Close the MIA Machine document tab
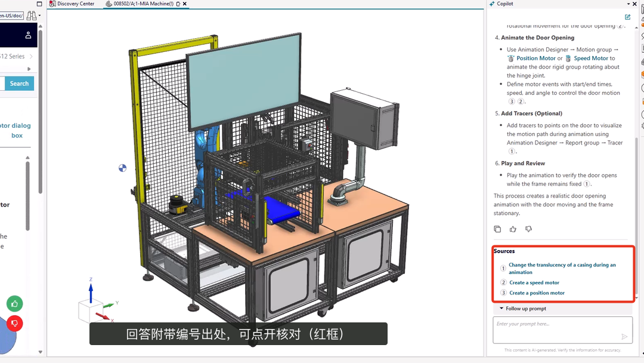Image resolution: width=644 pixels, height=363 pixels. (x=185, y=4)
